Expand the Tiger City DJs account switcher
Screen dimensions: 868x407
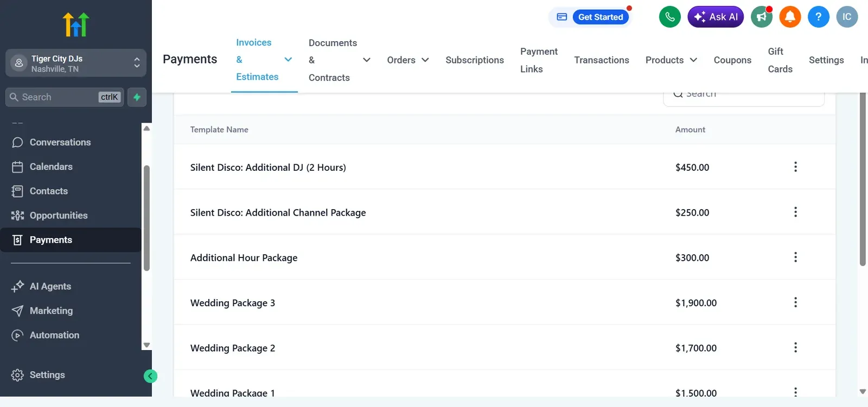76,63
